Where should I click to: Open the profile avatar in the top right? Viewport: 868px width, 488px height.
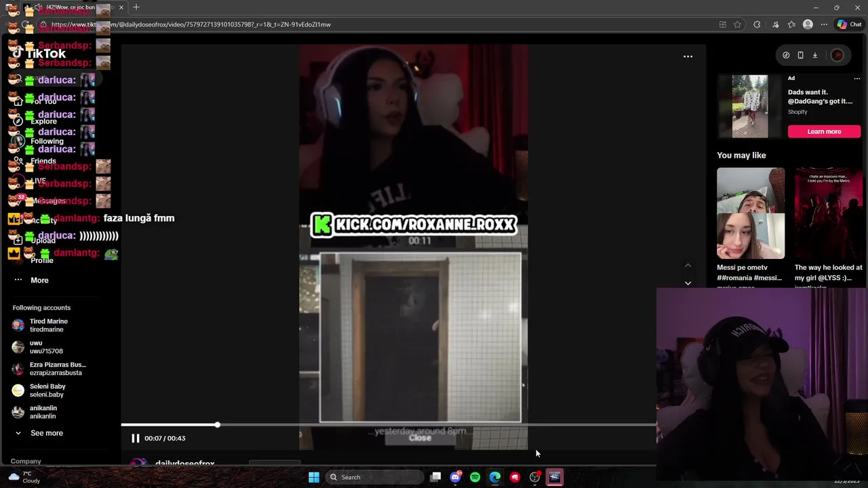tap(837, 56)
